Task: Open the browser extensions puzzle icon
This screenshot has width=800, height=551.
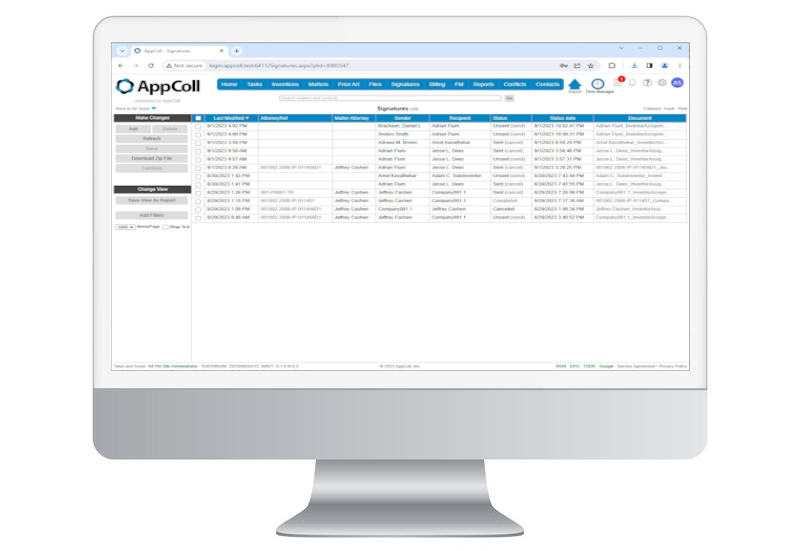Action: pyautogui.click(x=612, y=65)
